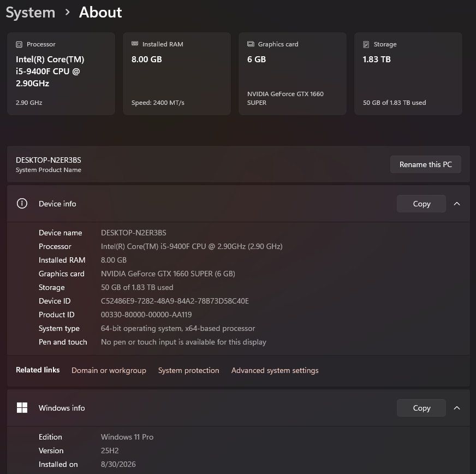Open the Installed RAM summary card
Screen dimensions: 476x474
pyautogui.click(x=177, y=74)
